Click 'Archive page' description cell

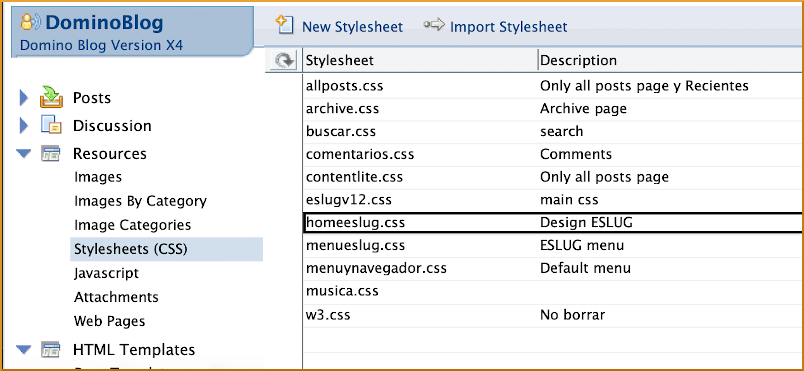coord(584,109)
